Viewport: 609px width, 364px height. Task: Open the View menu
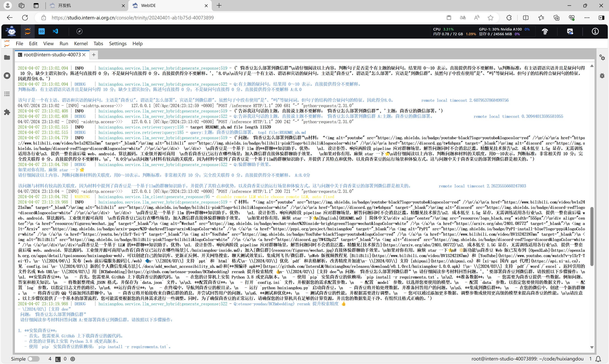pyautogui.click(x=48, y=43)
